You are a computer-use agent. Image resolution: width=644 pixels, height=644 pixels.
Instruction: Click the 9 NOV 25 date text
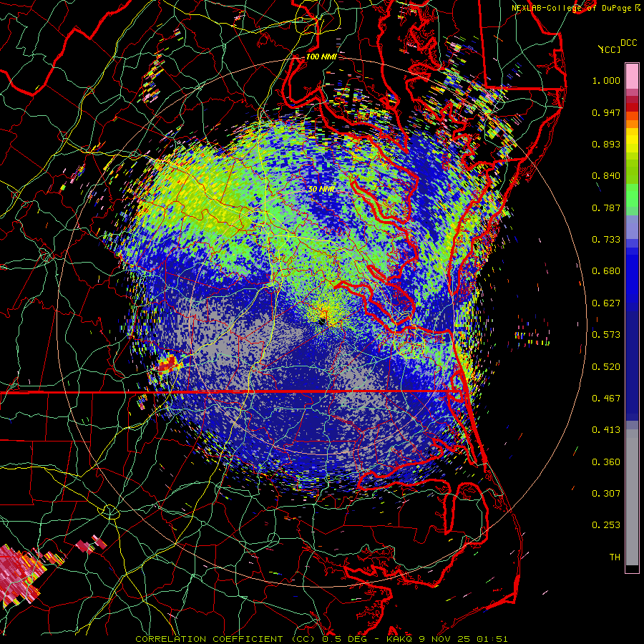pyautogui.click(x=445, y=639)
